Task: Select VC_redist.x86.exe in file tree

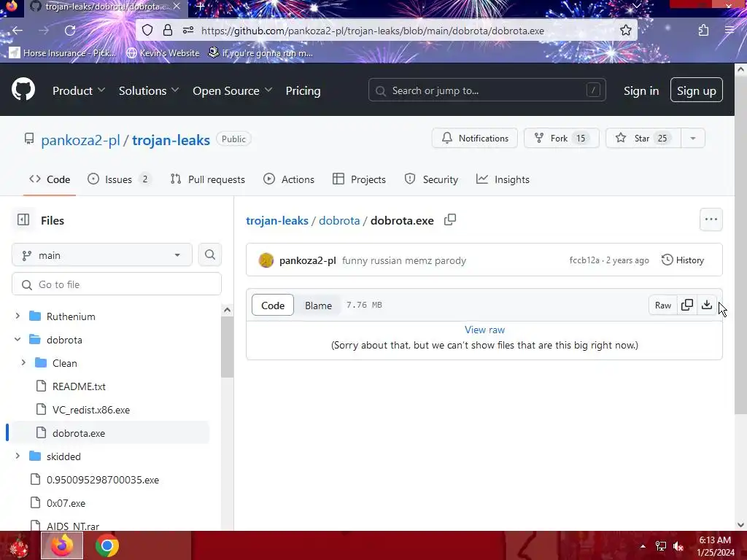Action: coord(90,410)
